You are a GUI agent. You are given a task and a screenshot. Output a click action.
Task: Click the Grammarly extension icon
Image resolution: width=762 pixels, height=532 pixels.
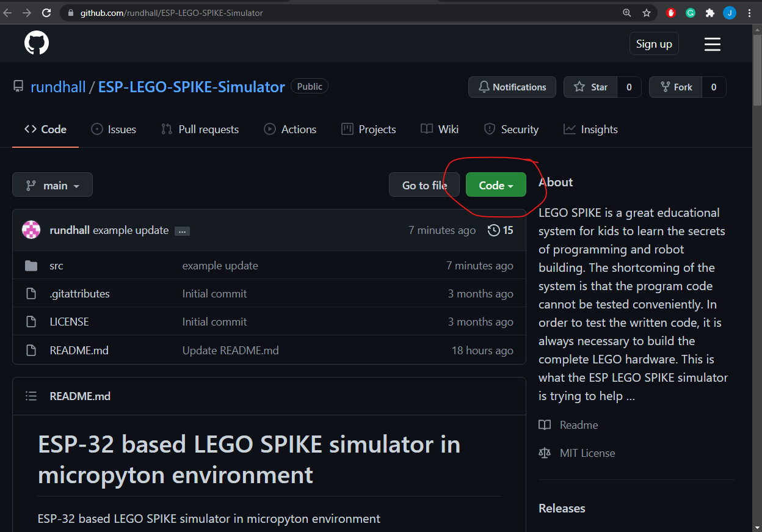click(x=691, y=12)
